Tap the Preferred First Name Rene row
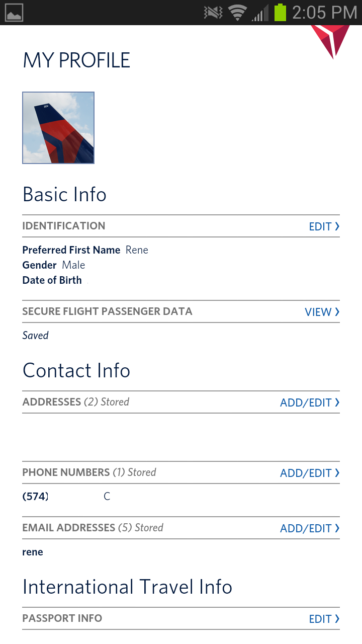 point(85,250)
